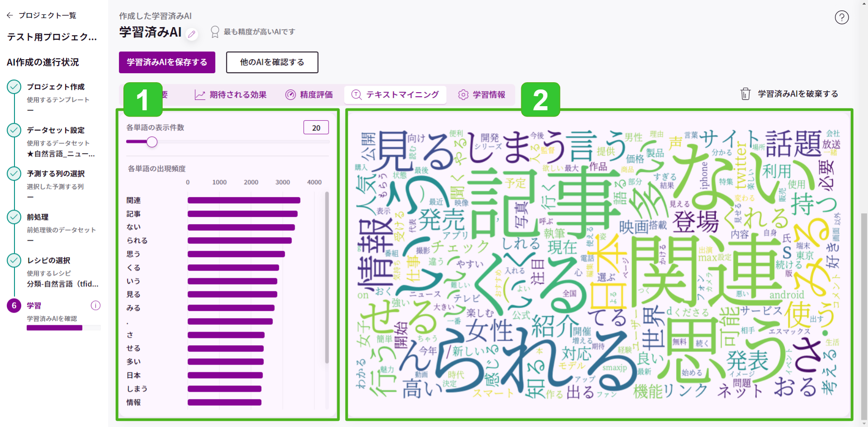Click 学習済みAIを保存する button
Viewport: 868px width, 427px height.
tap(167, 62)
